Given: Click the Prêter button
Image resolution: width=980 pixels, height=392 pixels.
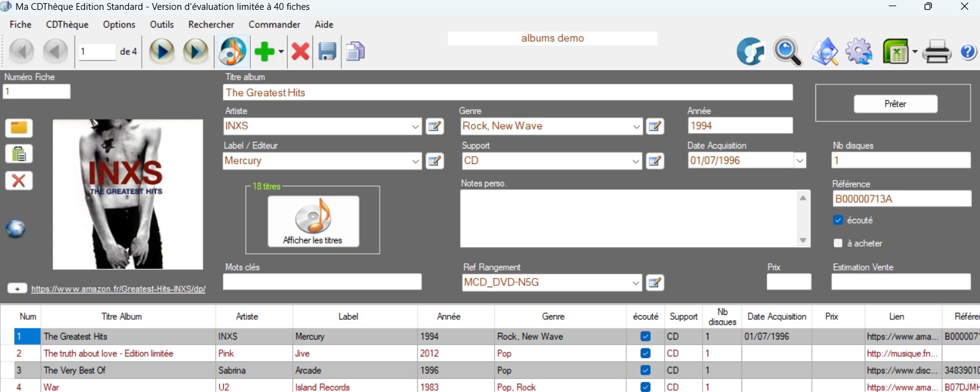Looking at the screenshot, I should (895, 104).
